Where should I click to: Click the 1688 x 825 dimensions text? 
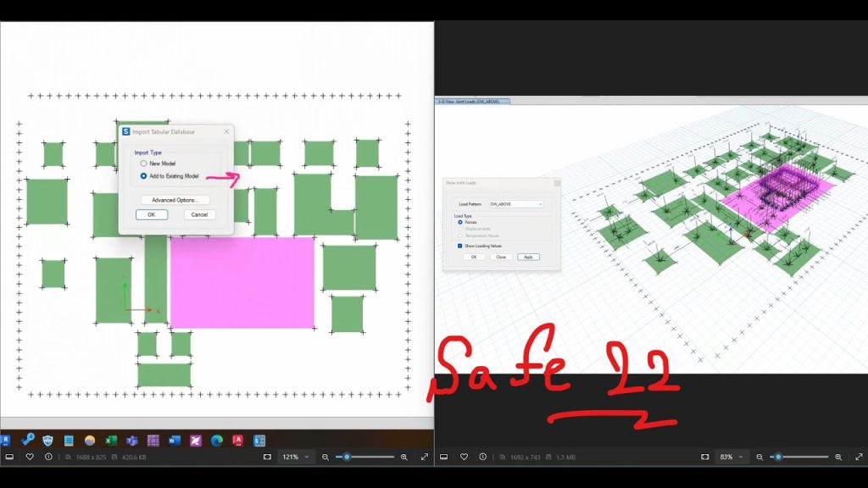coord(91,457)
